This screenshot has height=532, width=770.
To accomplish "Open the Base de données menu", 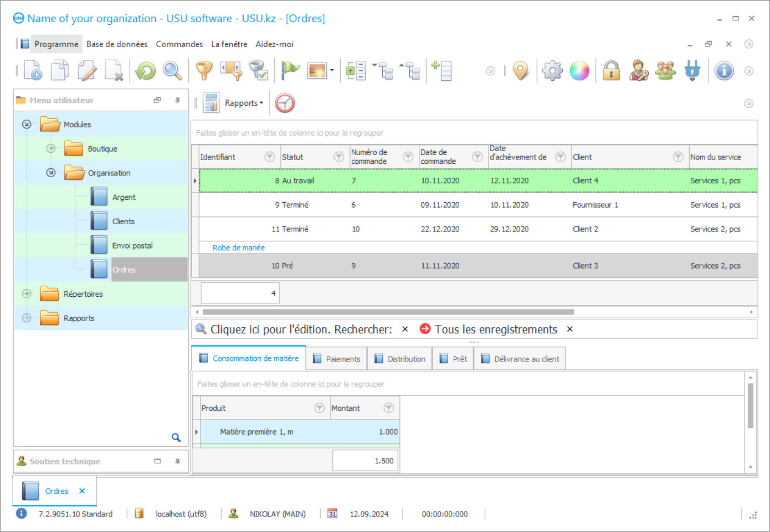I will [117, 44].
